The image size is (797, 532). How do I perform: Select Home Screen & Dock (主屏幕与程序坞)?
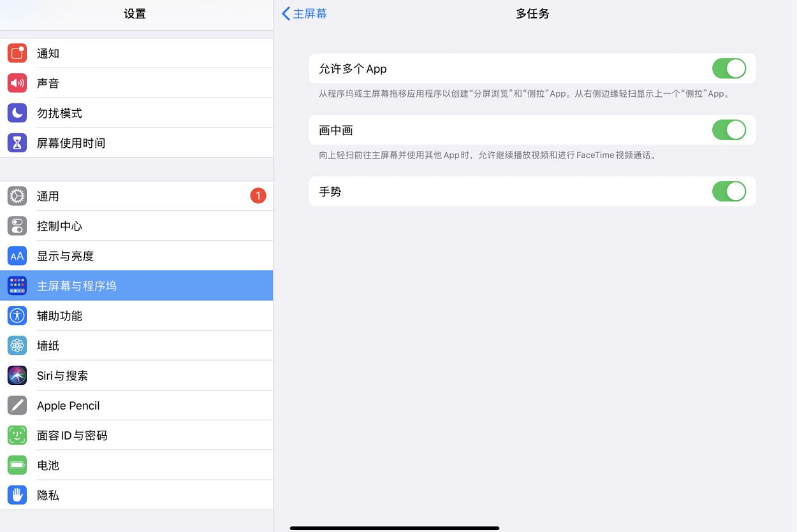77,285
